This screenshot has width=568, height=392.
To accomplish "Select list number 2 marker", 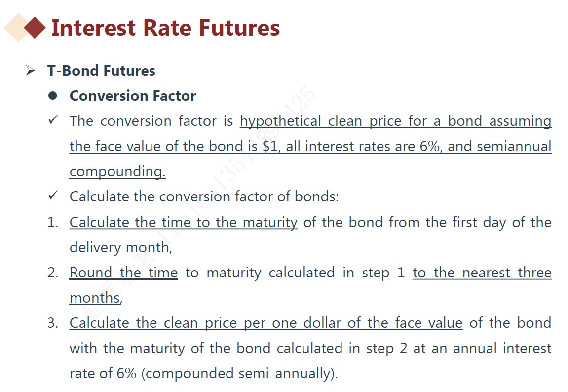I will 53,273.
